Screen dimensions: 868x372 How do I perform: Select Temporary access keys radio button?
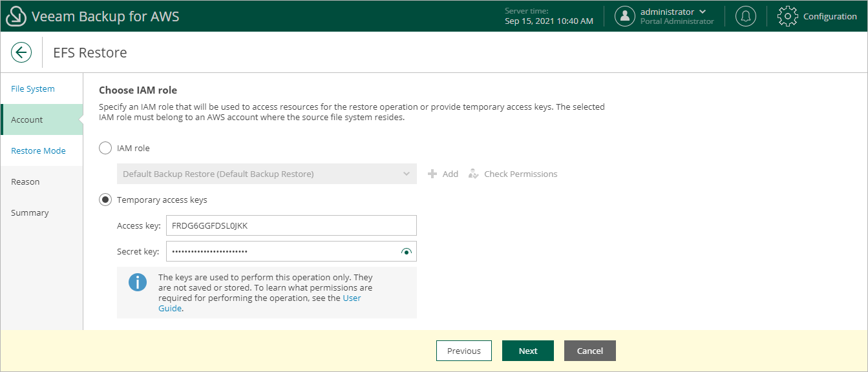click(x=105, y=200)
